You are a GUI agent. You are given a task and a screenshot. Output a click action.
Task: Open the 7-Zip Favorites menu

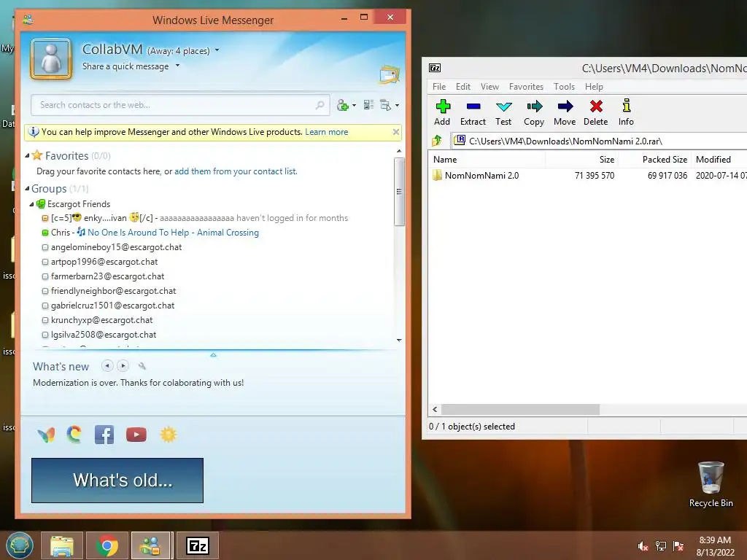pyautogui.click(x=526, y=87)
